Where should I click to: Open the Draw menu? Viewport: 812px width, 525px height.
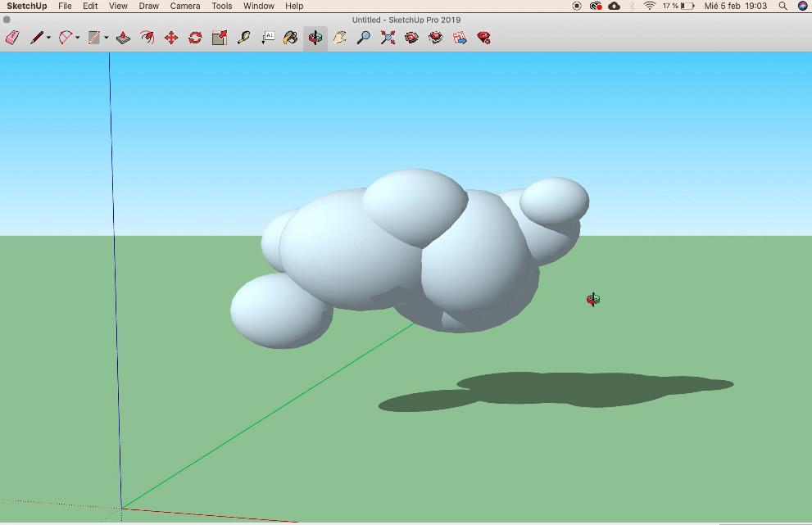[148, 7]
